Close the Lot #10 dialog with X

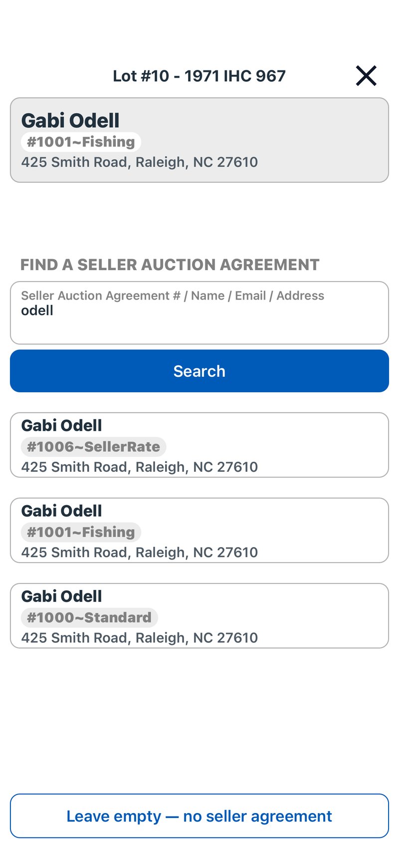366,76
